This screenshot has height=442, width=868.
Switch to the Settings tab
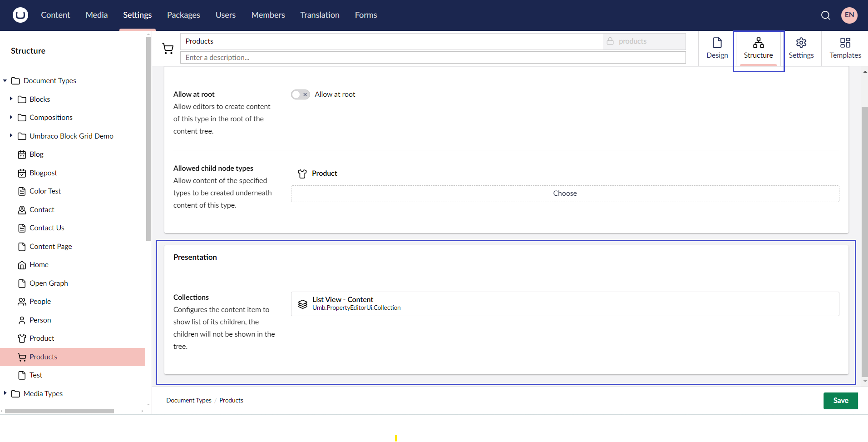[x=801, y=49]
